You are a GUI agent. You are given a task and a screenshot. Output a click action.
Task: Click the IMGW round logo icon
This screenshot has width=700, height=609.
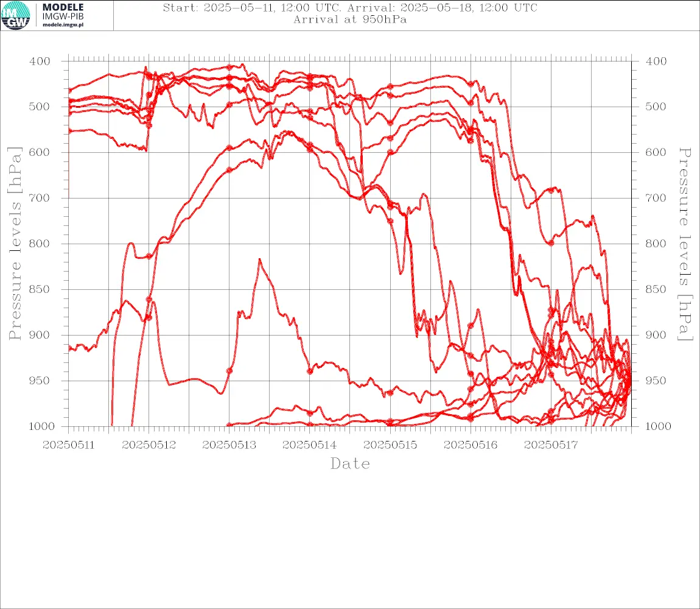pyautogui.click(x=16, y=16)
